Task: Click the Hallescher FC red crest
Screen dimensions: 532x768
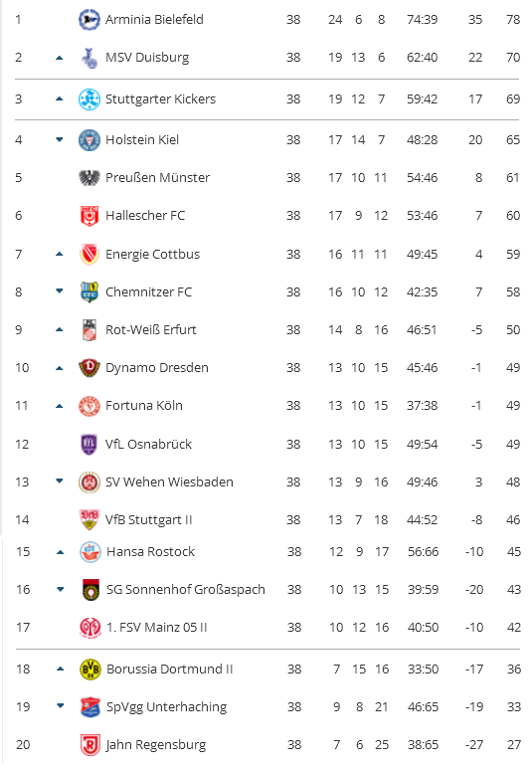Action: pyautogui.click(x=89, y=216)
